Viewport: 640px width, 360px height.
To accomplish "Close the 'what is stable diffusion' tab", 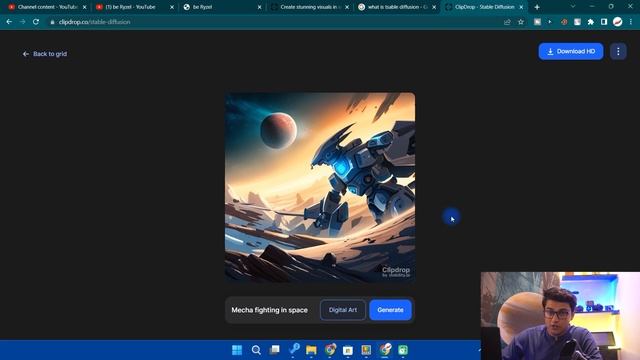I will [x=434, y=7].
